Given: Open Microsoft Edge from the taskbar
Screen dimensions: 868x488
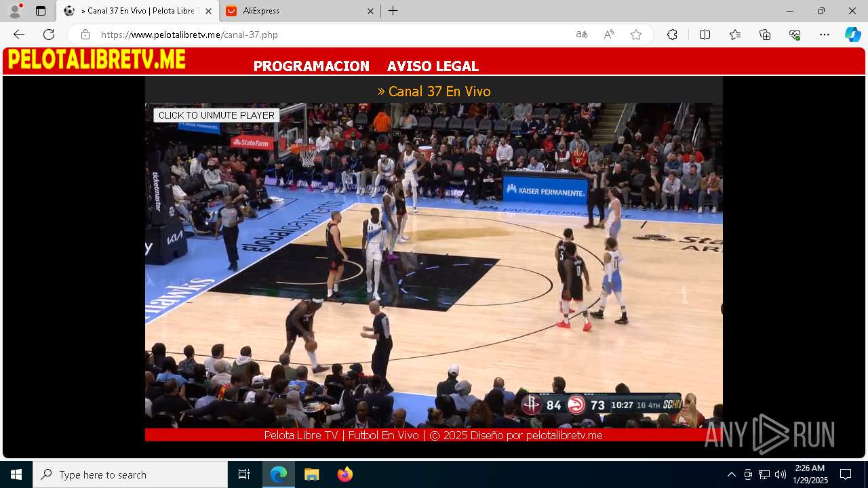Looking at the screenshot, I should [279, 474].
